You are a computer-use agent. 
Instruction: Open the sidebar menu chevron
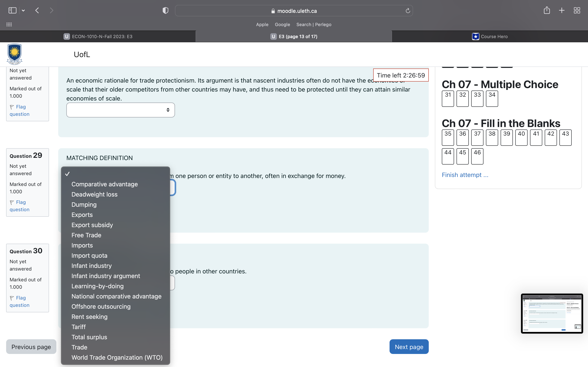(23, 10)
